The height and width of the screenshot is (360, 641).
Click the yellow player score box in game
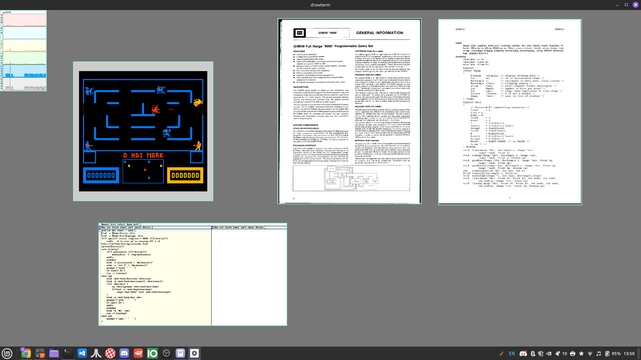coord(185,176)
